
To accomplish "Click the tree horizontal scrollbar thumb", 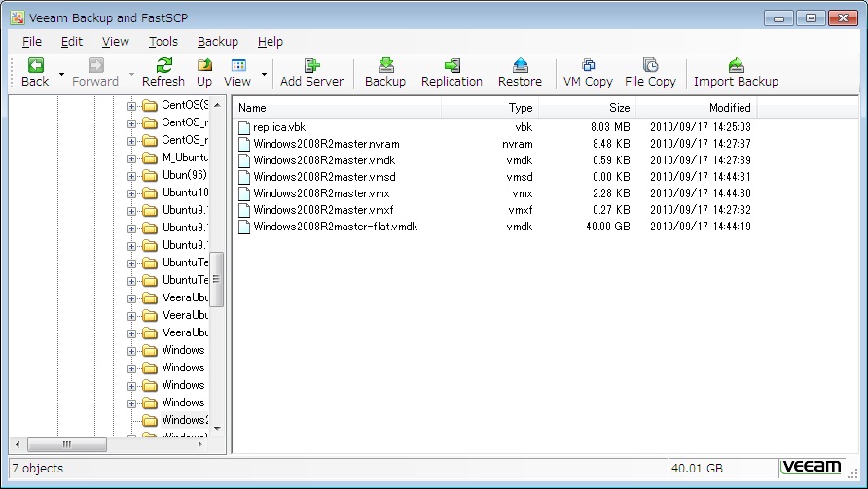I will click(x=67, y=444).
